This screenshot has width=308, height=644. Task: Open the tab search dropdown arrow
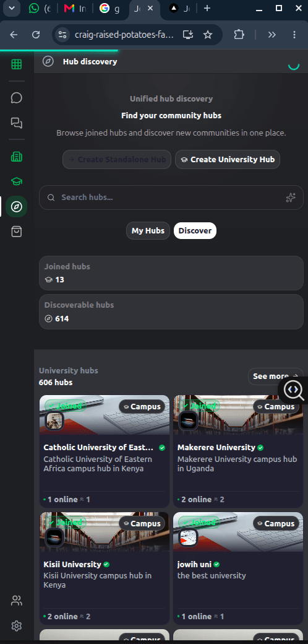[x=12, y=8]
